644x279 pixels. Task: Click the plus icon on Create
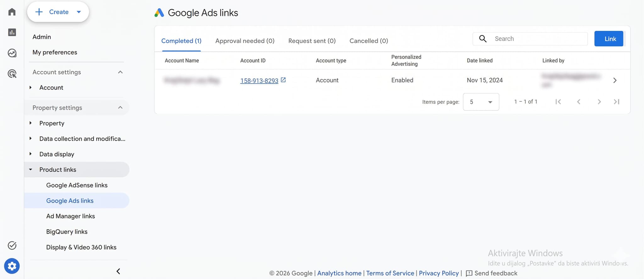(39, 12)
